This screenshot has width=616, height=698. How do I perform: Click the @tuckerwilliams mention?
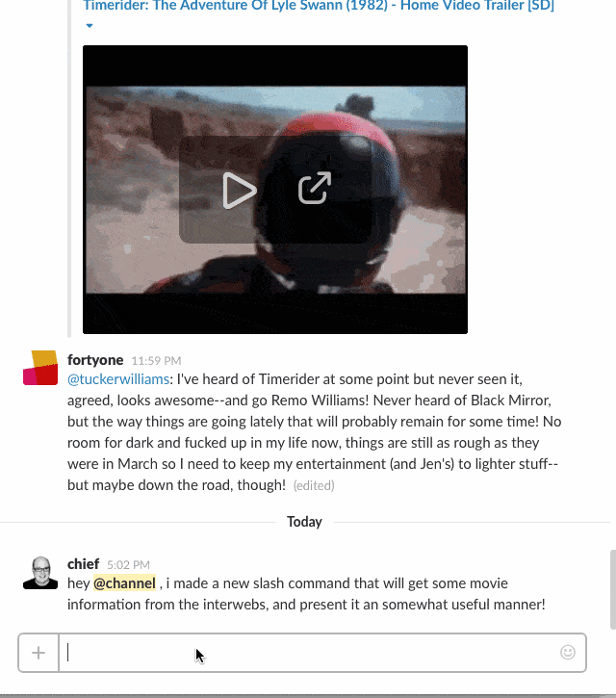(118, 379)
